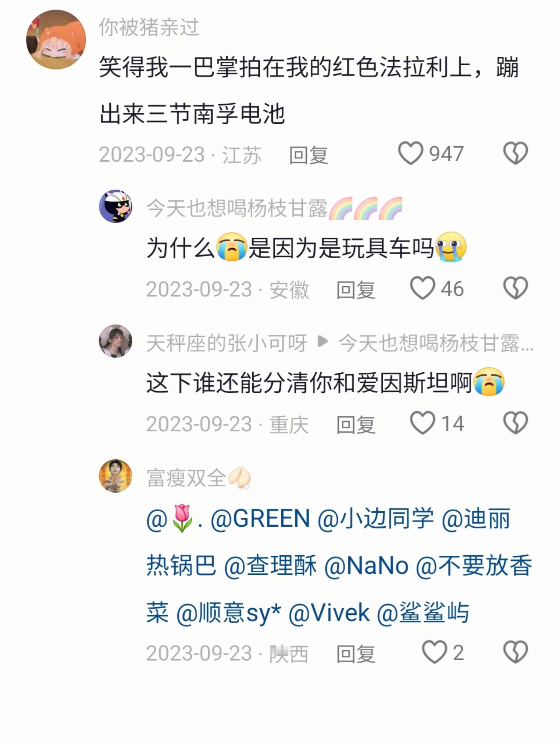Screen dimensions: 560x746
Task: Dislike the red Ferrari comment from 江苏
Action: [x=515, y=153]
